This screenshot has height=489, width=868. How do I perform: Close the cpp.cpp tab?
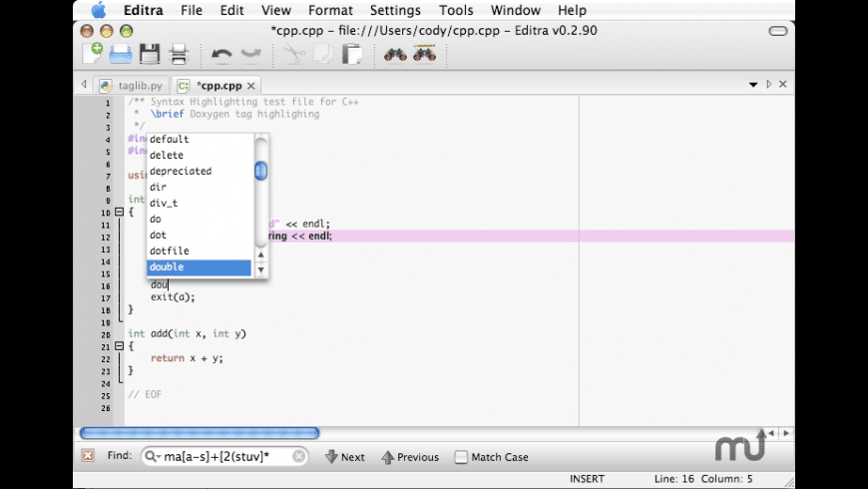tap(250, 86)
